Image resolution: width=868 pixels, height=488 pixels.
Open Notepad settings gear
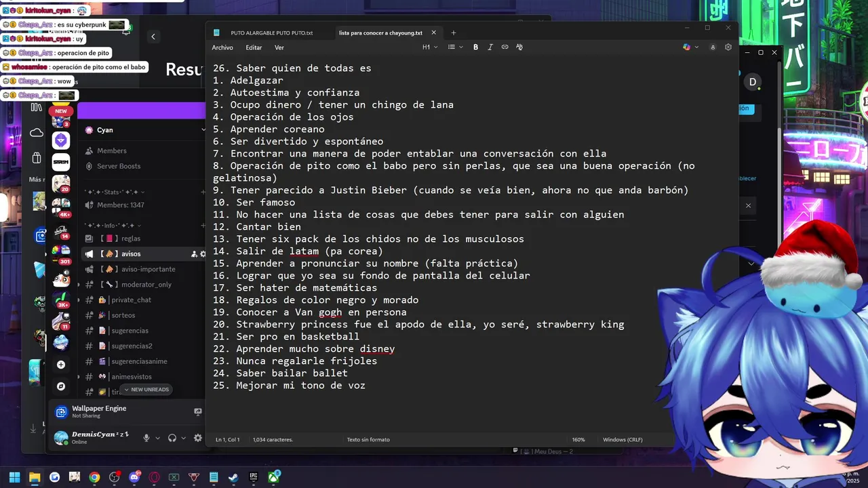click(728, 47)
